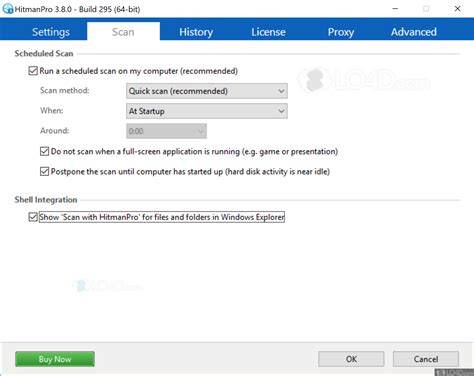Click the HitmanPro icon in title bar
The height and width of the screenshot is (376, 474).
pos(8,9)
